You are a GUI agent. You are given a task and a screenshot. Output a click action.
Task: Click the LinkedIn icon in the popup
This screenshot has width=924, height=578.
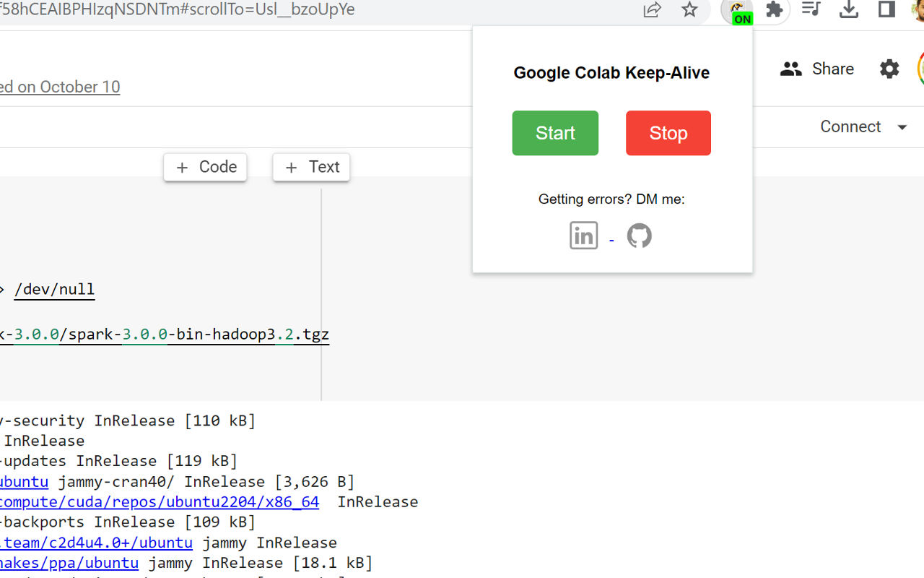point(583,235)
